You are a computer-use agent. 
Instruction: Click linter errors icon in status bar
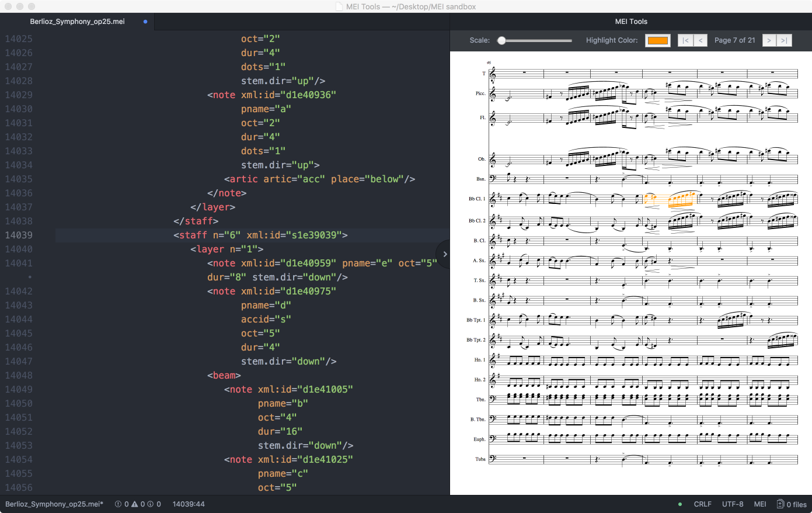[x=119, y=504]
